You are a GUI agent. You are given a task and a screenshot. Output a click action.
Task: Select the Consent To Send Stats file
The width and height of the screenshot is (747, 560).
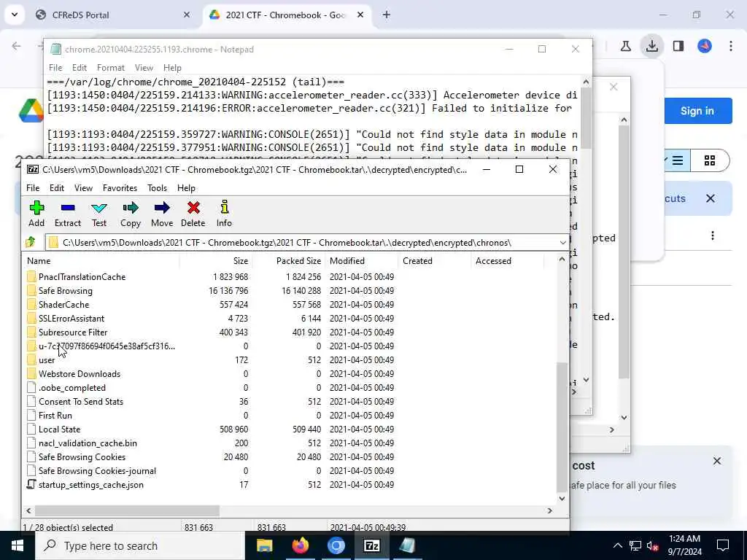click(x=80, y=402)
